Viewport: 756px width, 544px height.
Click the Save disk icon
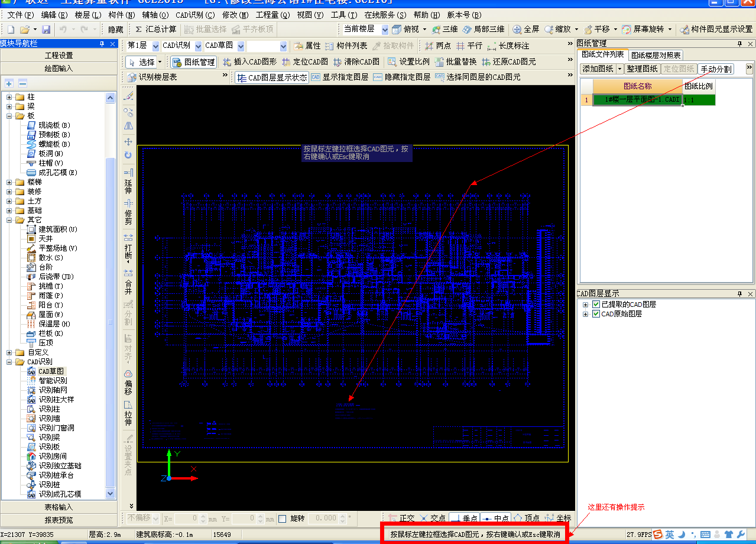[x=46, y=29]
